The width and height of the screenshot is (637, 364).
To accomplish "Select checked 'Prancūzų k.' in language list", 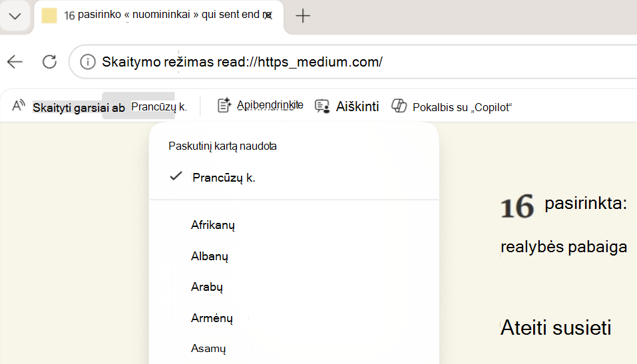I will coord(294,178).
